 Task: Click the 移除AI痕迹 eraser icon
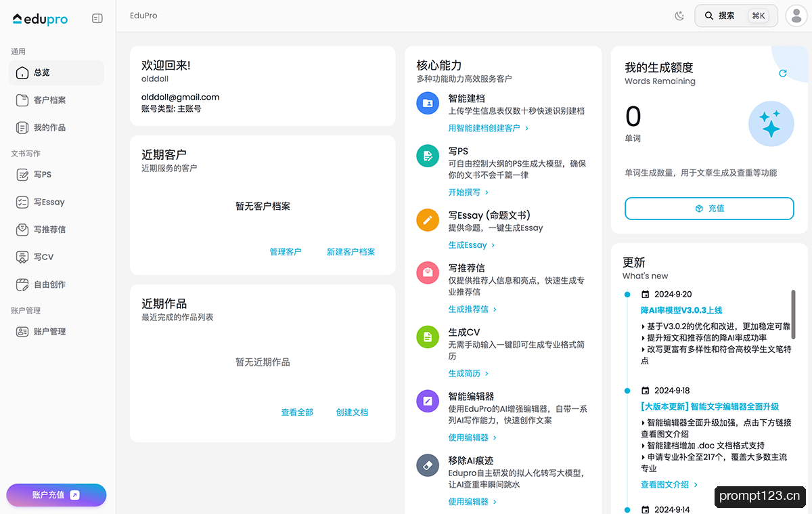click(x=428, y=465)
